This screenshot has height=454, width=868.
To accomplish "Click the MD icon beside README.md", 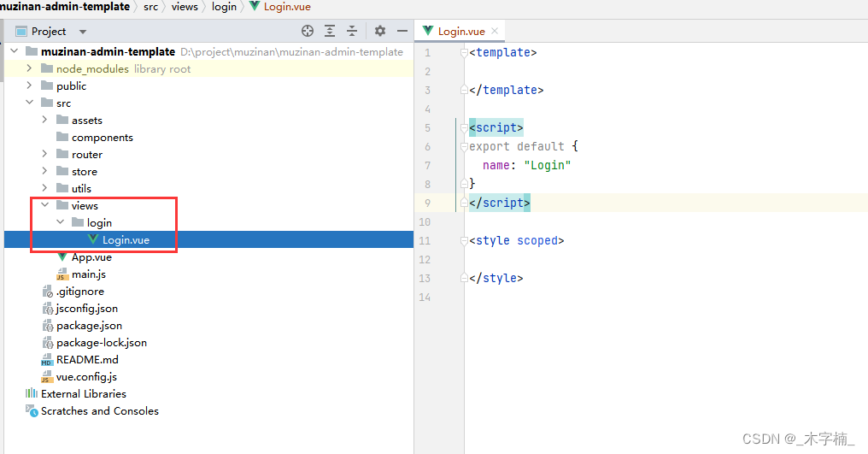I will [x=47, y=360].
